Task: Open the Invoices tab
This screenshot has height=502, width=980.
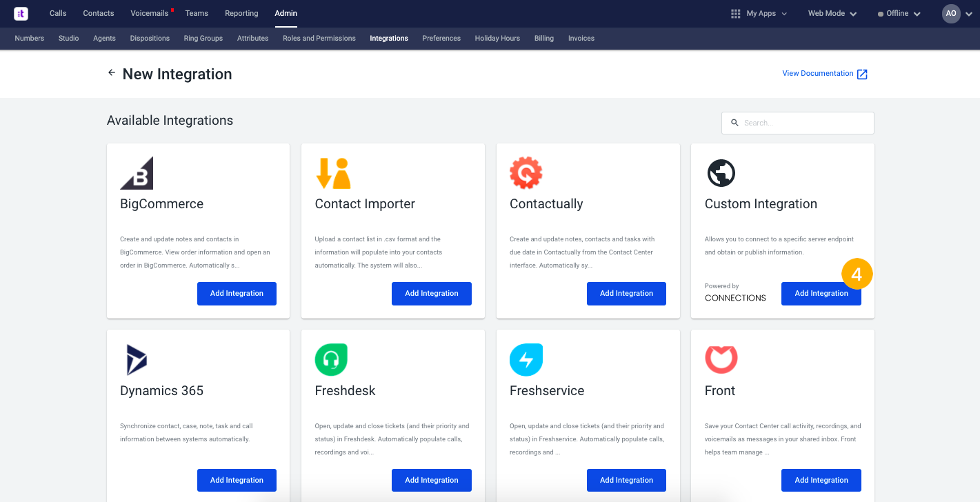Action: pos(581,38)
